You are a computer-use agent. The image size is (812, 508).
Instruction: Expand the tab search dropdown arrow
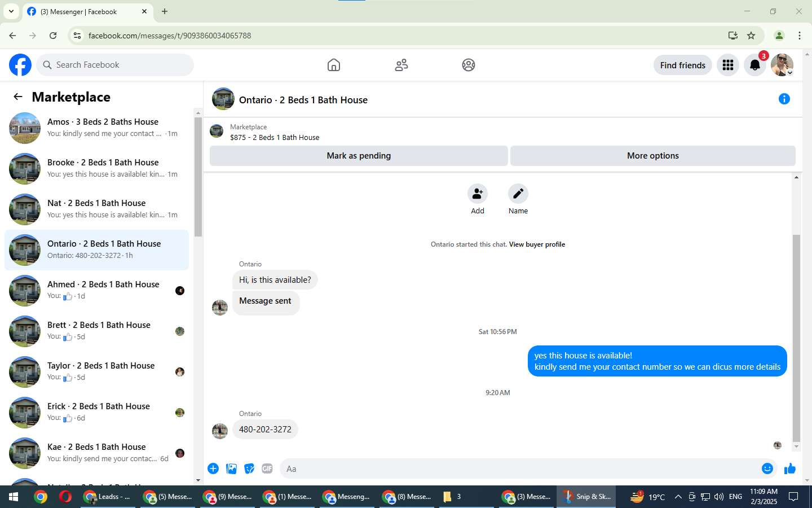[11, 11]
